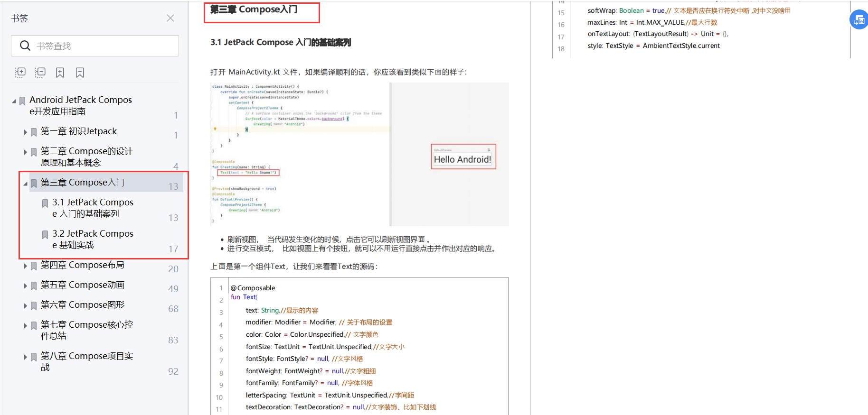868x415 pixels.
Task: Expand 第二章 Compose的设计原理和基本概念
Action: [x=25, y=152]
